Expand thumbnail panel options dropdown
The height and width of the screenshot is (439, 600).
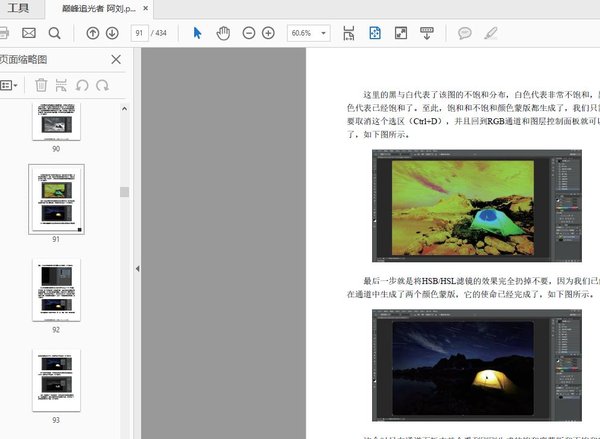9,86
